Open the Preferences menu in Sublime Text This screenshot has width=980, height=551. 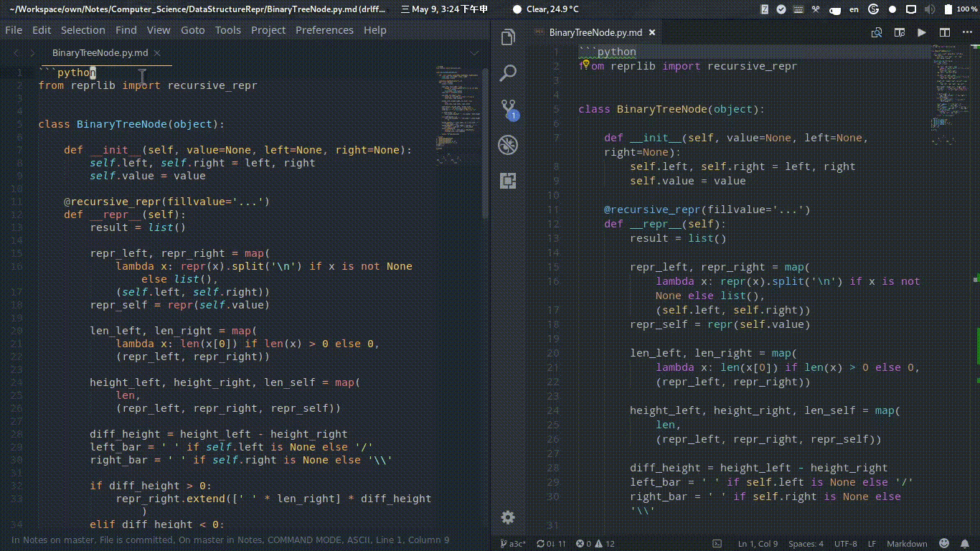[x=324, y=29]
